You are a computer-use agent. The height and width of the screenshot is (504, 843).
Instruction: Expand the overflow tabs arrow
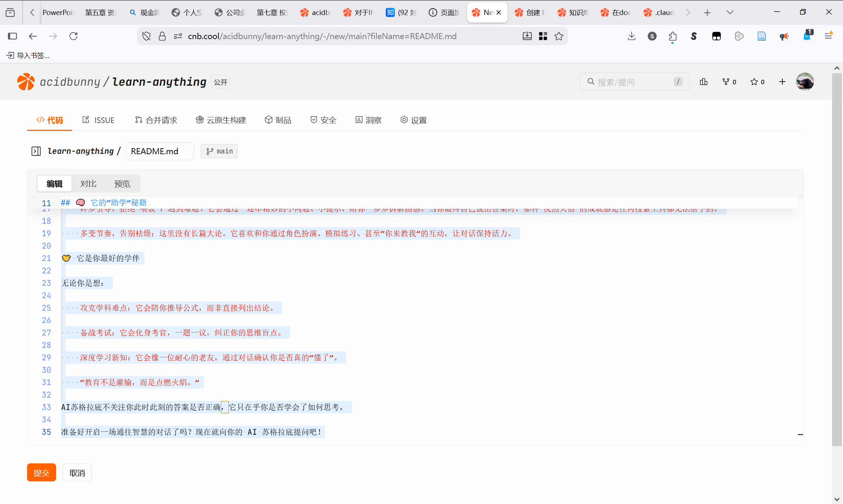(688, 12)
